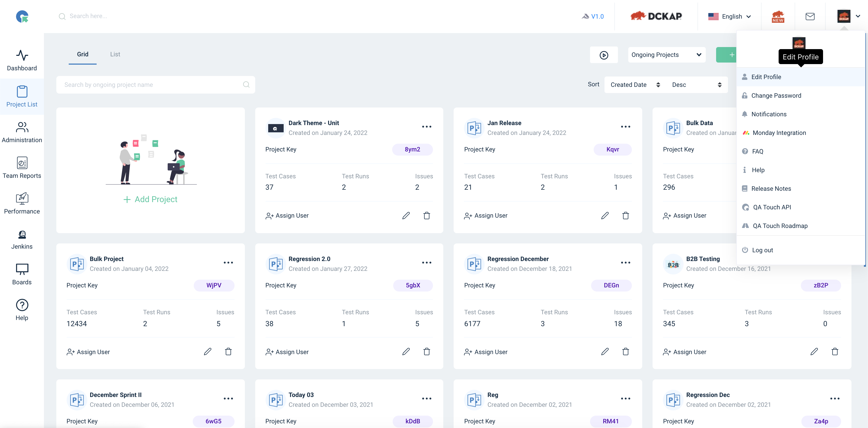
Task: Open FAQ from the profile menu
Action: pos(800,151)
